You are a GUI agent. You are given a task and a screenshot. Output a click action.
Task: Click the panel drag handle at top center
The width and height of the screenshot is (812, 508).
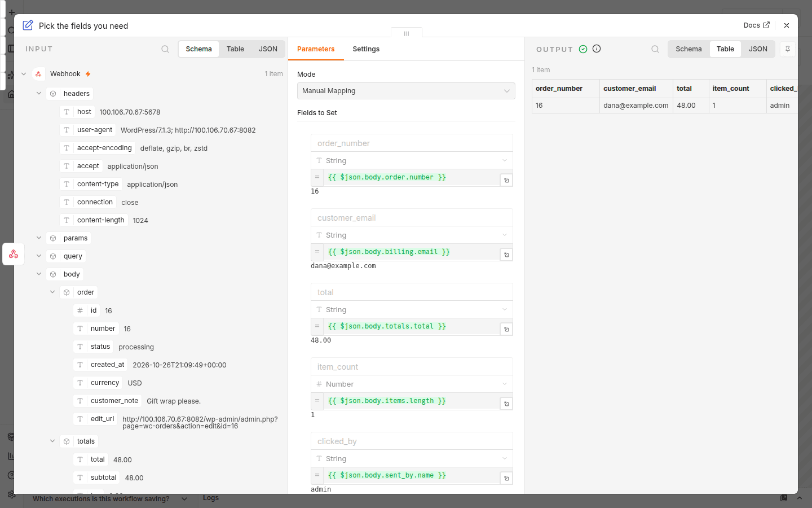tap(407, 33)
